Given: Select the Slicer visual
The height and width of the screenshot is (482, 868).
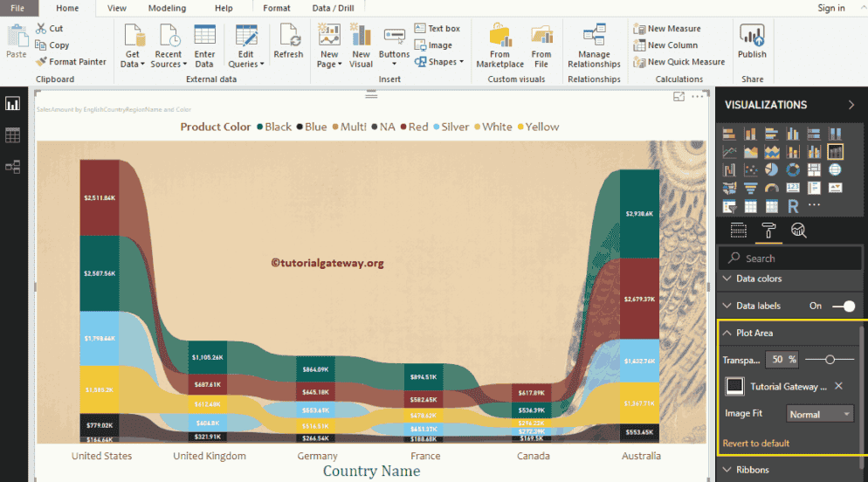Looking at the screenshot, I should coord(729,206).
